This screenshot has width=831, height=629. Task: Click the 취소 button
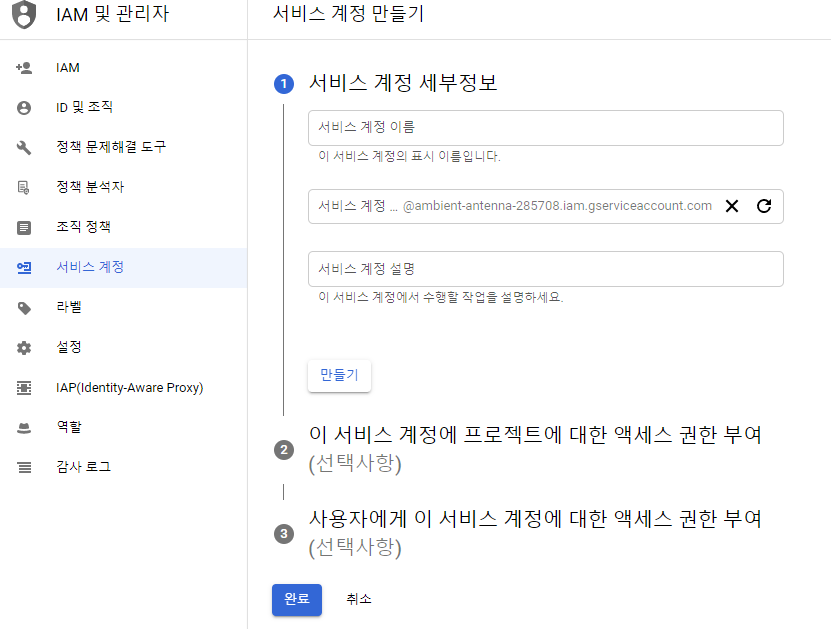(x=359, y=599)
